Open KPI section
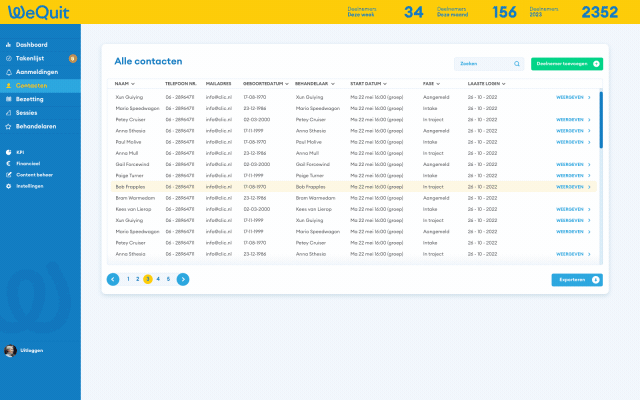Screen dimensions: 640x400 pyautogui.click(x=20, y=152)
